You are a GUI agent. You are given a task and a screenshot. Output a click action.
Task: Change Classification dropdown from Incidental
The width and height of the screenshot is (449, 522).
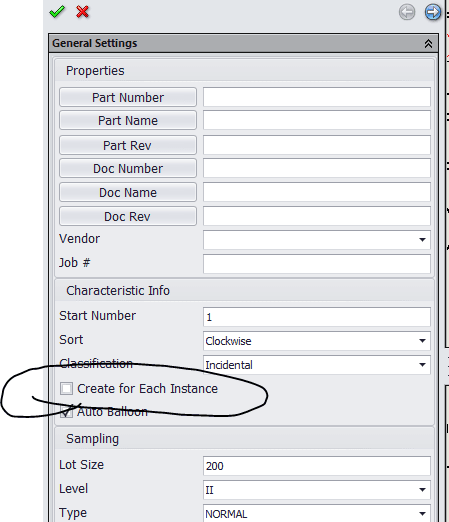[317, 365]
